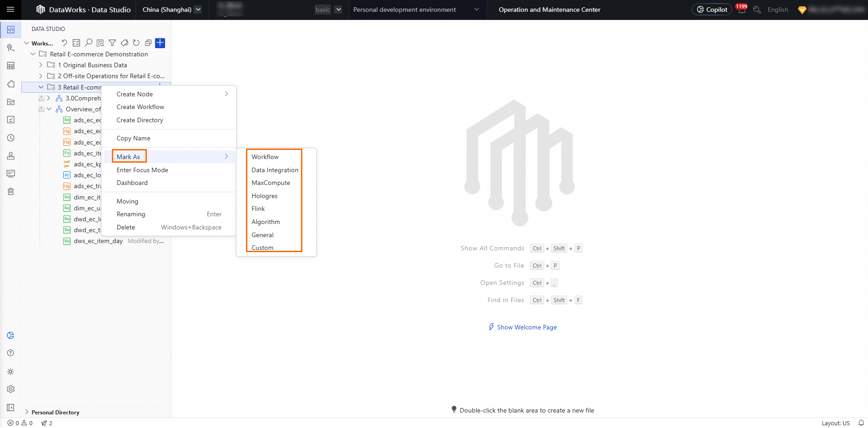Expand the 3.0Compreh workflow node
The image size is (868, 428).
pos(49,98)
